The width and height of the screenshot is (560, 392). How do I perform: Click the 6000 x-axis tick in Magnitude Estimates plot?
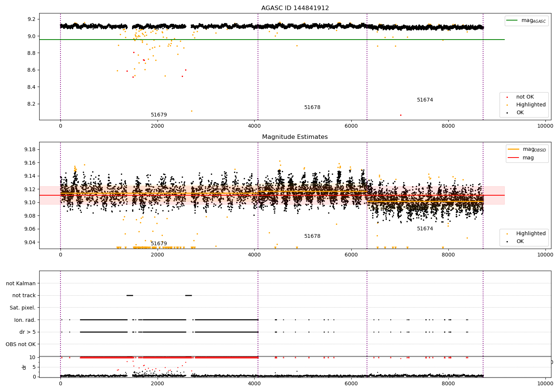pyautogui.click(x=351, y=255)
